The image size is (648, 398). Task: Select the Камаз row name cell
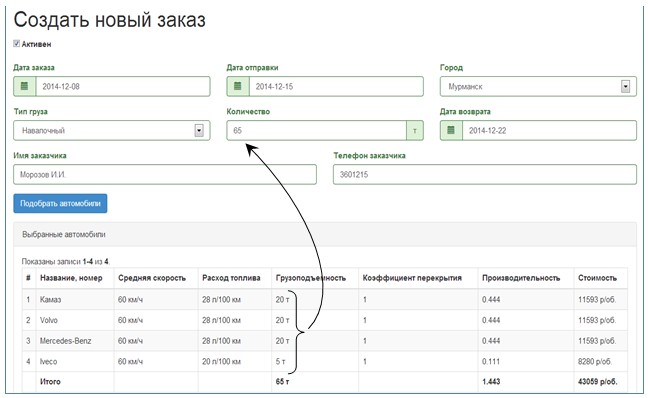tap(75, 299)
